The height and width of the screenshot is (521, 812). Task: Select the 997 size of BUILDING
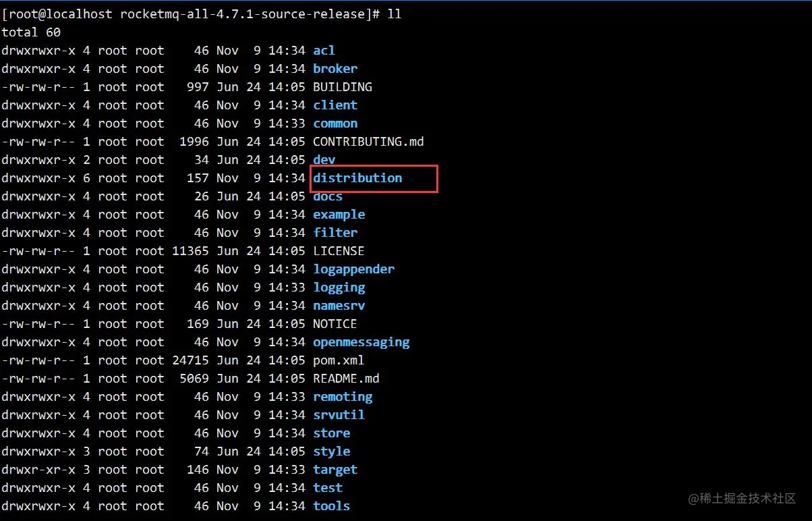click(198, 87)
